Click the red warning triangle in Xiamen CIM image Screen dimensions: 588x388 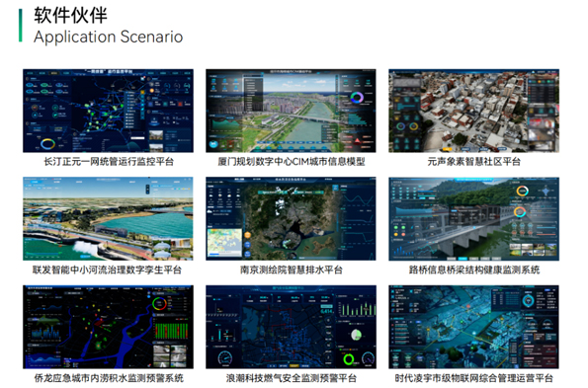[x=358, y=141]
